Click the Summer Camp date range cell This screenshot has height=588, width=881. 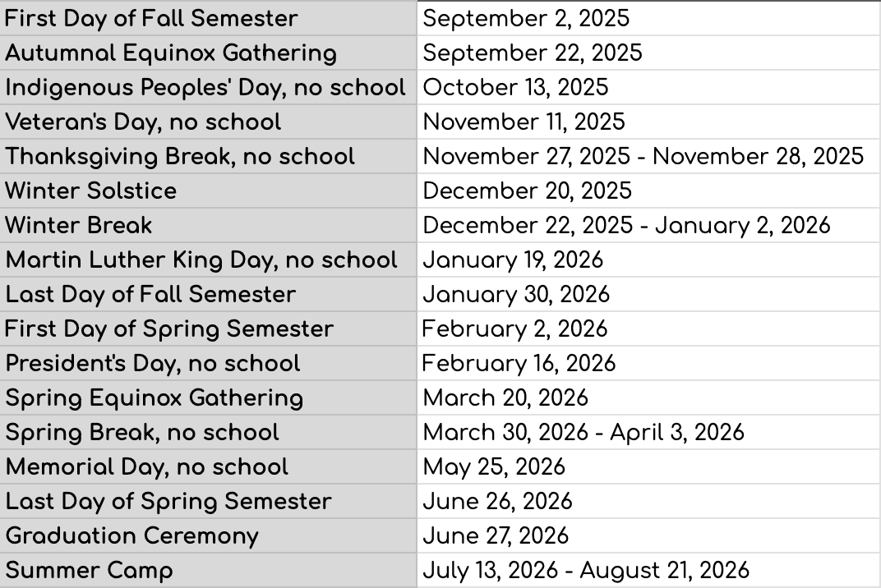(x=649, y=571)
